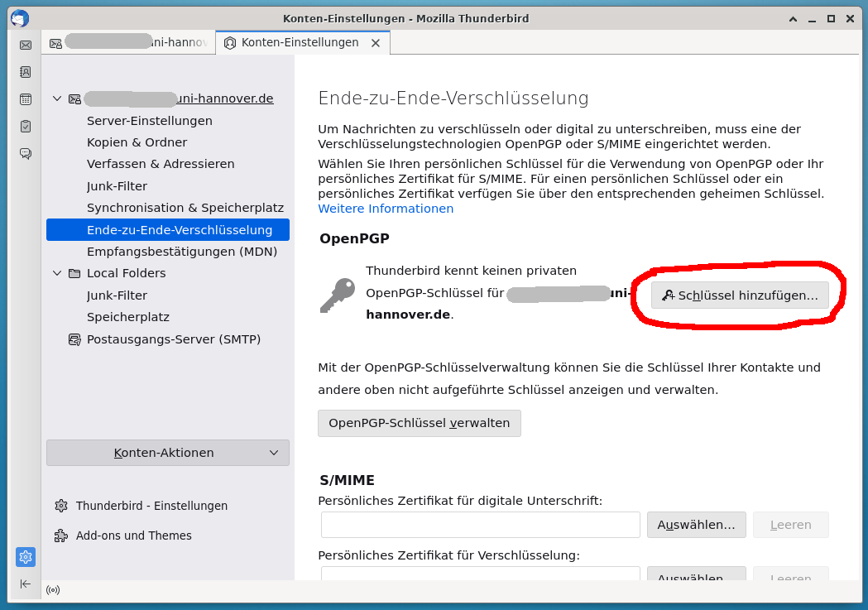Screen dimensions: 868x610
Task: Select Kopien & Ordner
Action: coord(137,142)
